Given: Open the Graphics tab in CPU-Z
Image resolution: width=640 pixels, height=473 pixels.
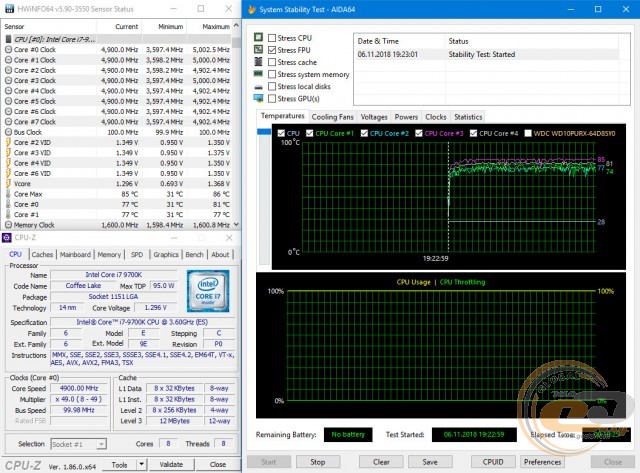Looking at the screenshot, I should pos(166,255).
